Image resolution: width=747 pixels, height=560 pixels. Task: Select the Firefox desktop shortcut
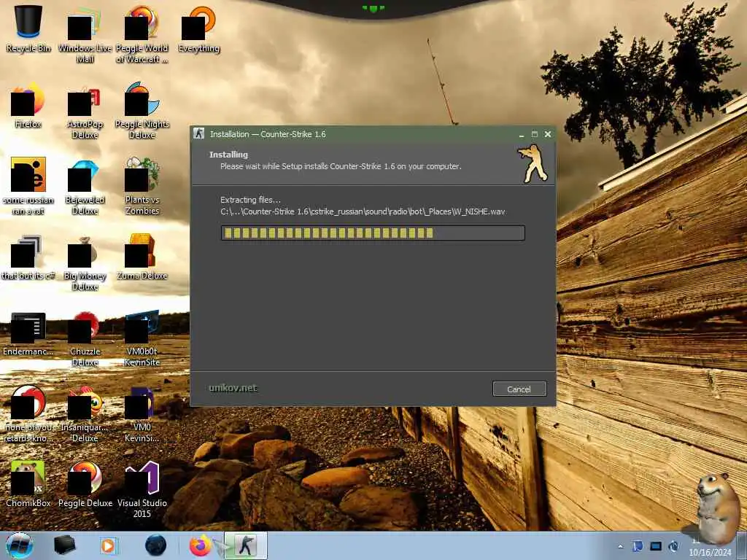click(28, 105)
